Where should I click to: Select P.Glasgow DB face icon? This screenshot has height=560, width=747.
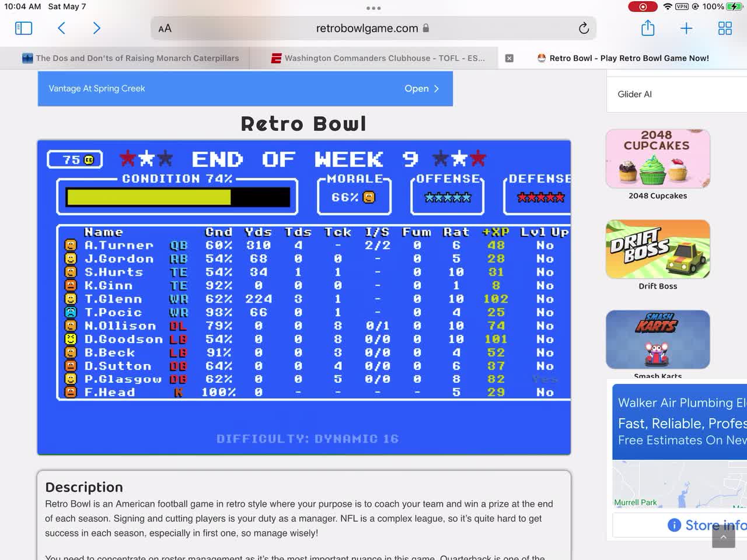(71, 379)
